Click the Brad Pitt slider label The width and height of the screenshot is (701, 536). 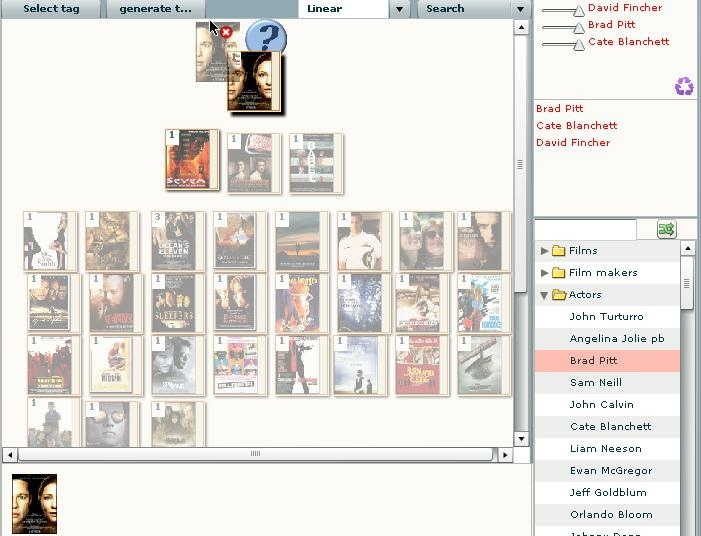(x=612, y=25)
